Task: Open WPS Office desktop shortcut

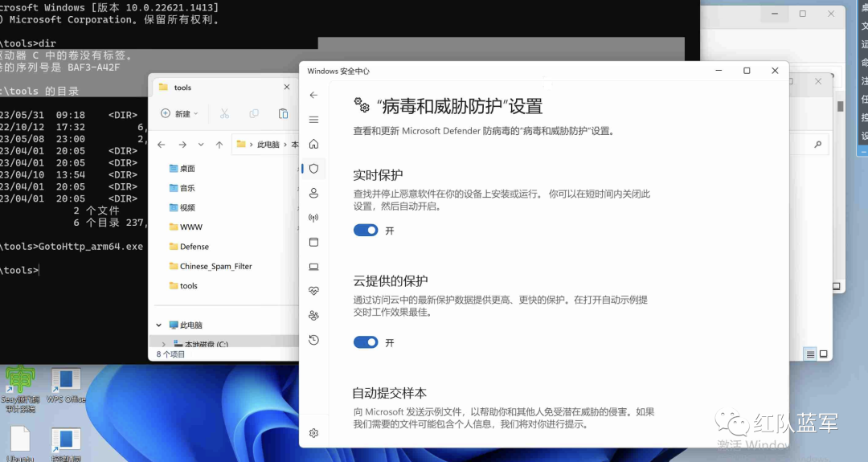Action: pyautogui.click(x=66, y=386)
